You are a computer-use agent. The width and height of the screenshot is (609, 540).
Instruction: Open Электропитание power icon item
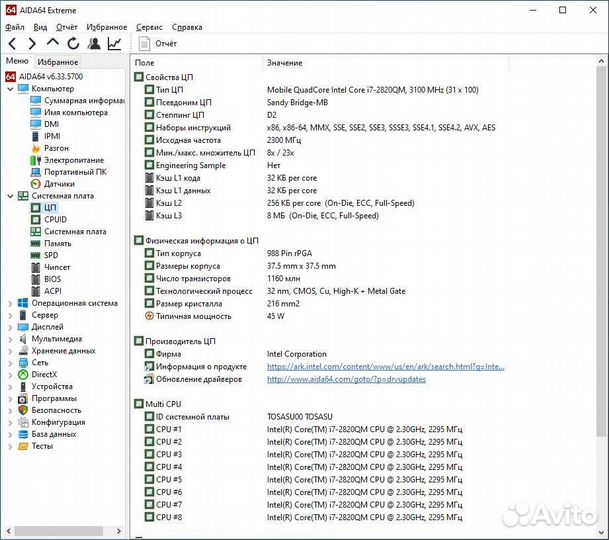(36, 160)
